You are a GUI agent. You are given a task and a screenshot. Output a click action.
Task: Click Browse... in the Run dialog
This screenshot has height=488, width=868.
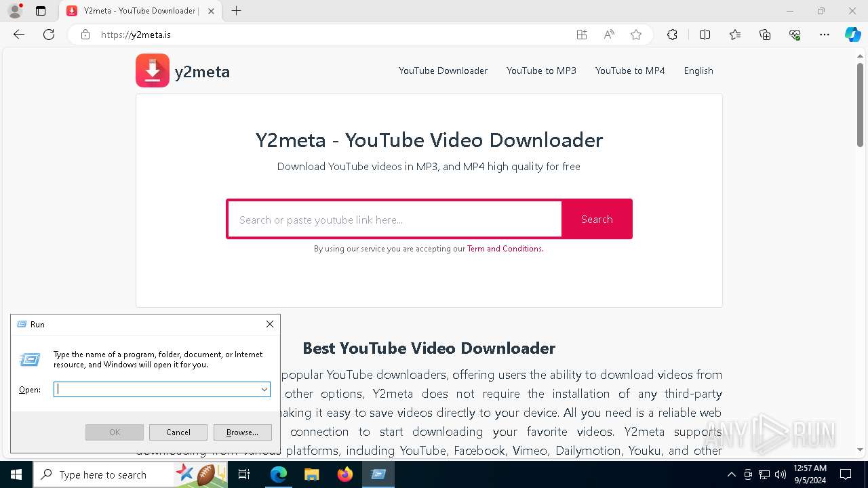tap(242, 432)
